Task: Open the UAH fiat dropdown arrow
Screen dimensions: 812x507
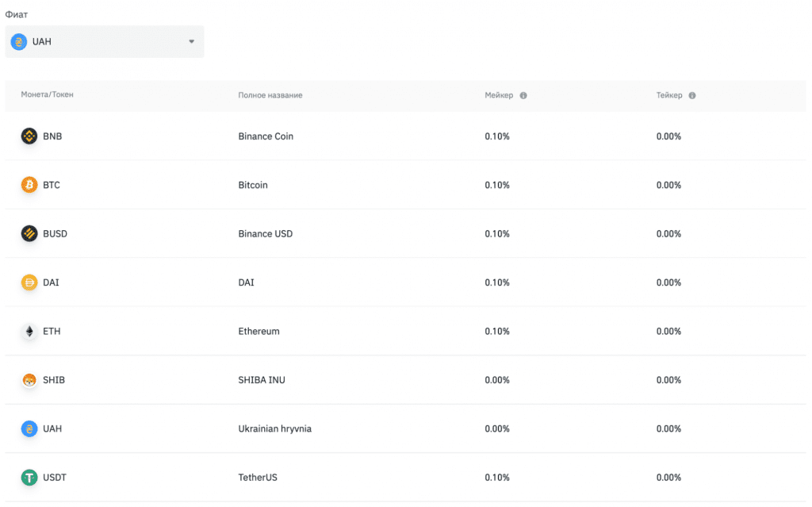Action: coord(191,41)
